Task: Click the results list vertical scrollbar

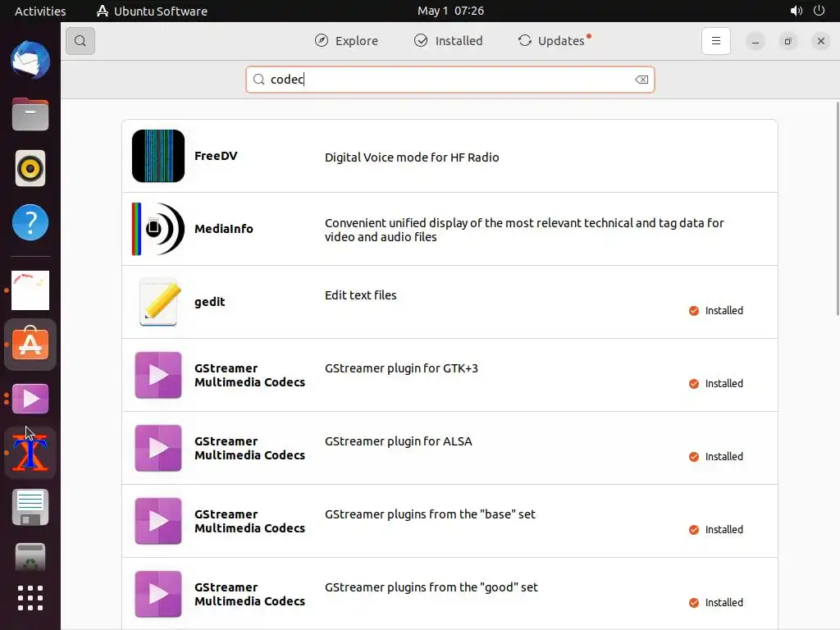Action: (837, 208)
